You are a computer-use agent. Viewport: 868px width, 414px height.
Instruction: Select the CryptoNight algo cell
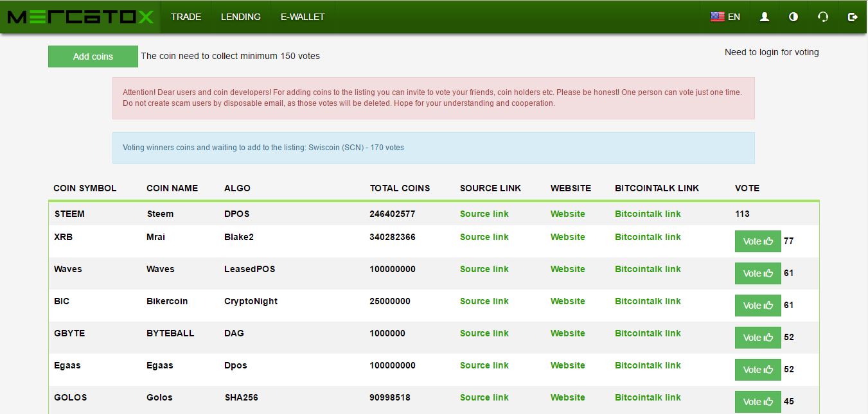[251, 301]
